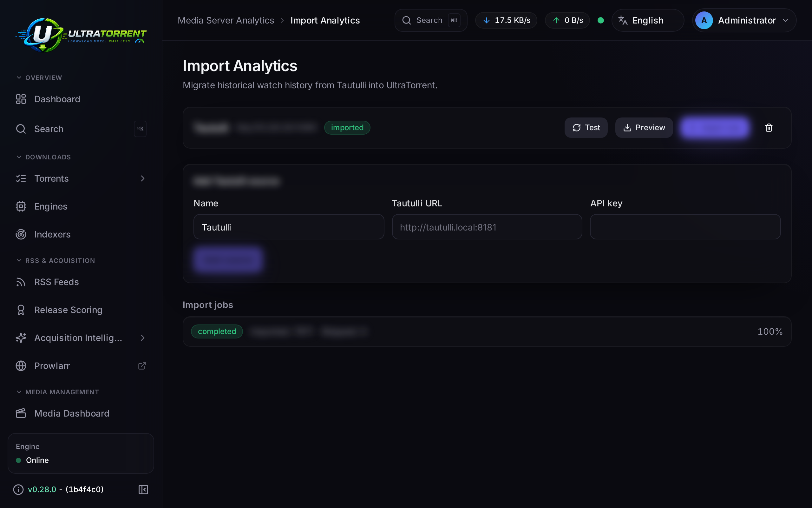Navigate to Media Server Analytics breadcrumb

tap(226, 21)
